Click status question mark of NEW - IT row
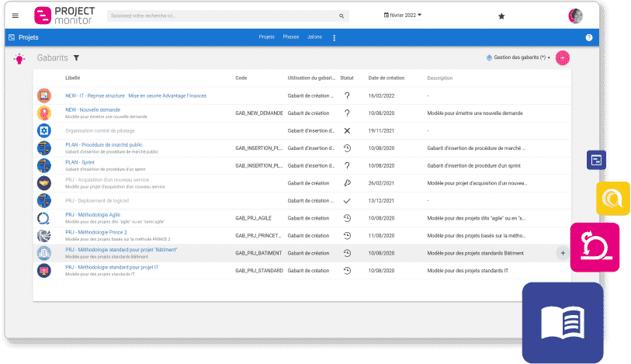 [x=347, y=95]
